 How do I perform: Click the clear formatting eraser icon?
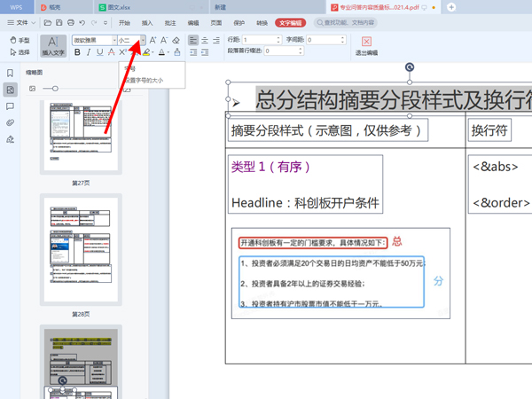(176, 40)
